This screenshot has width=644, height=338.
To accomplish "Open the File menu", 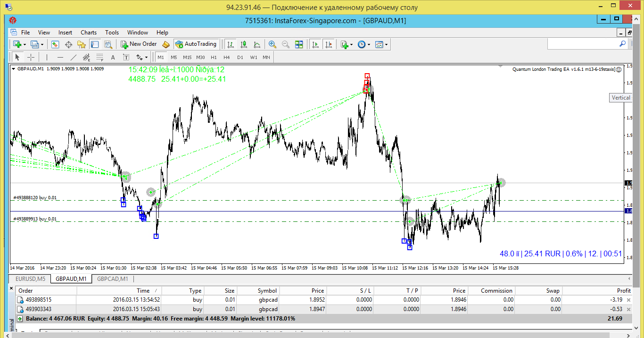I will pyautogui.click(x=25, y=33).
